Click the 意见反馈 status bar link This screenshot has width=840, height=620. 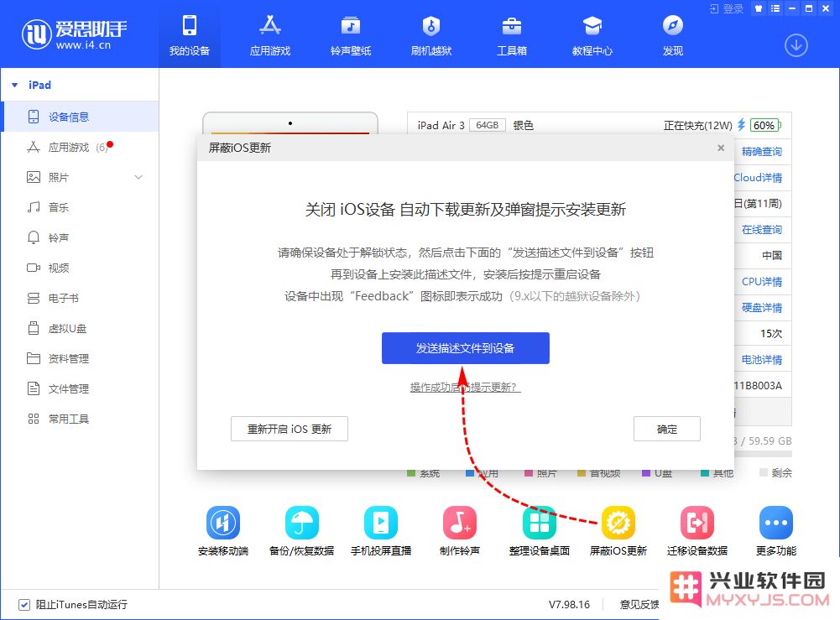(639, 604)
